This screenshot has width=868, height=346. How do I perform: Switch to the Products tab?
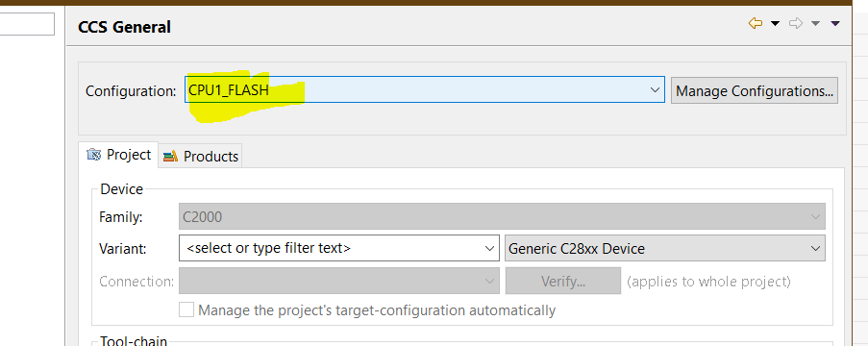point(200,156)
